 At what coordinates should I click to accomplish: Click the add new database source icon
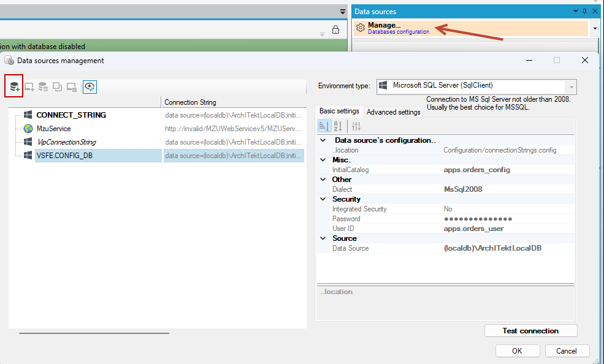pos(15,86)
